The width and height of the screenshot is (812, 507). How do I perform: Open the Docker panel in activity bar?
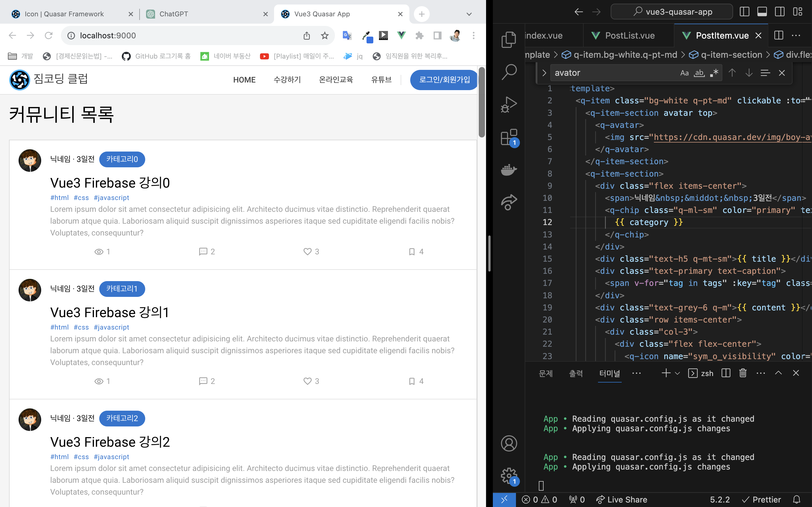click(509, 169)
